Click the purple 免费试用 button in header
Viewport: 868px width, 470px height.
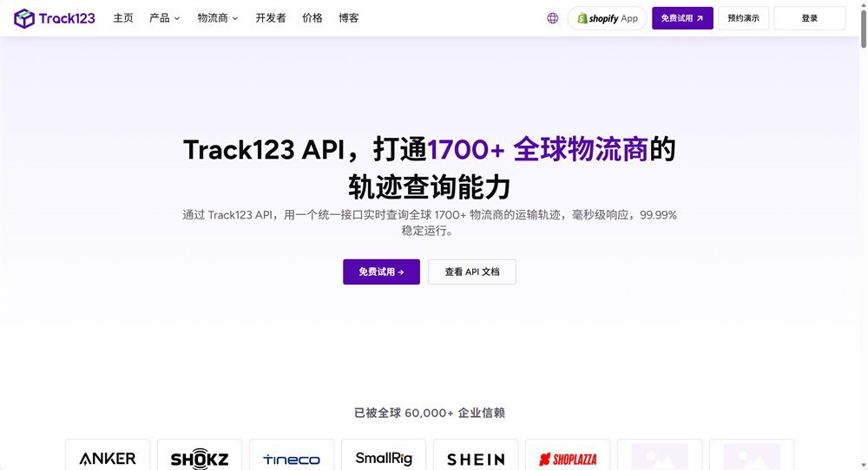(x=682, y=18)
